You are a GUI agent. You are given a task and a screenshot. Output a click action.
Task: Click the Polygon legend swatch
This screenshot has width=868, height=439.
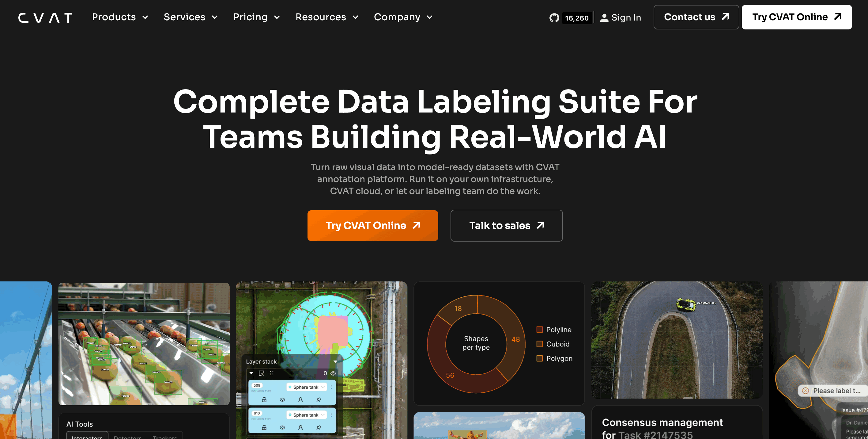tap(539, 358)
